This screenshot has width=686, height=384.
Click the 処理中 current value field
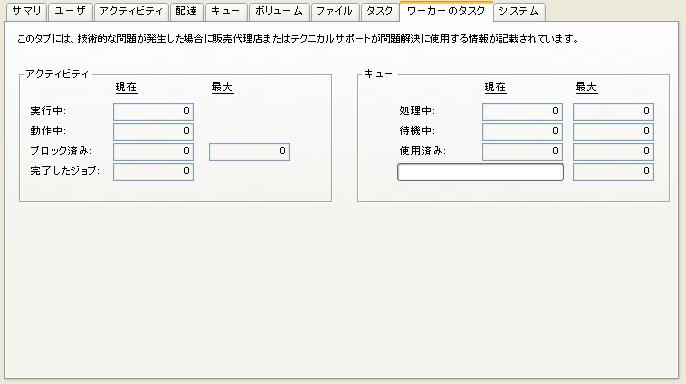click(522, 112)
